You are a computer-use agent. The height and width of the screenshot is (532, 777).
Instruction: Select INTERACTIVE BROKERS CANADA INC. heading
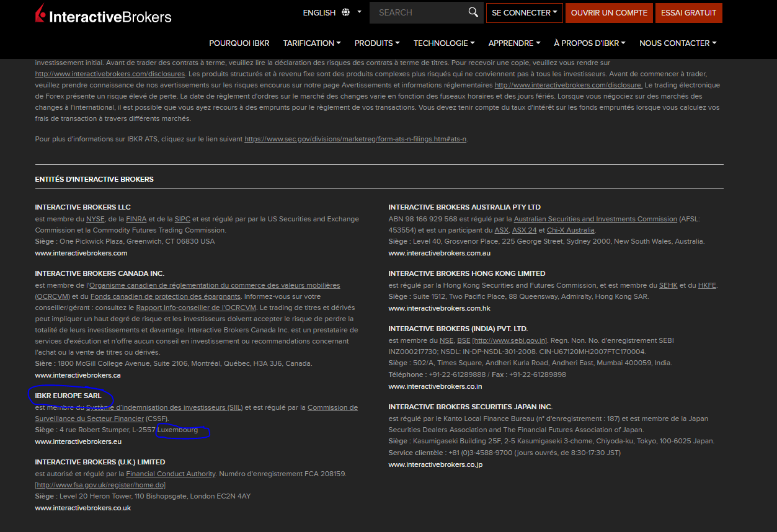coord(100,273)
